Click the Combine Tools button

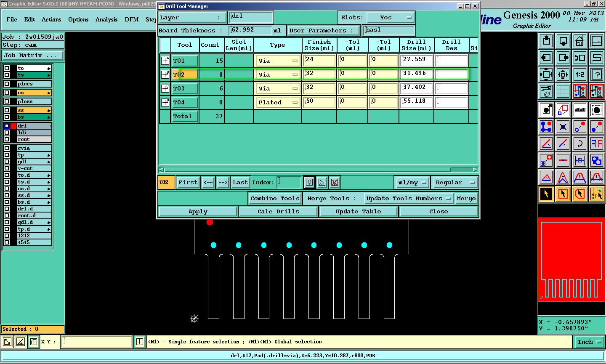point(275,199)
